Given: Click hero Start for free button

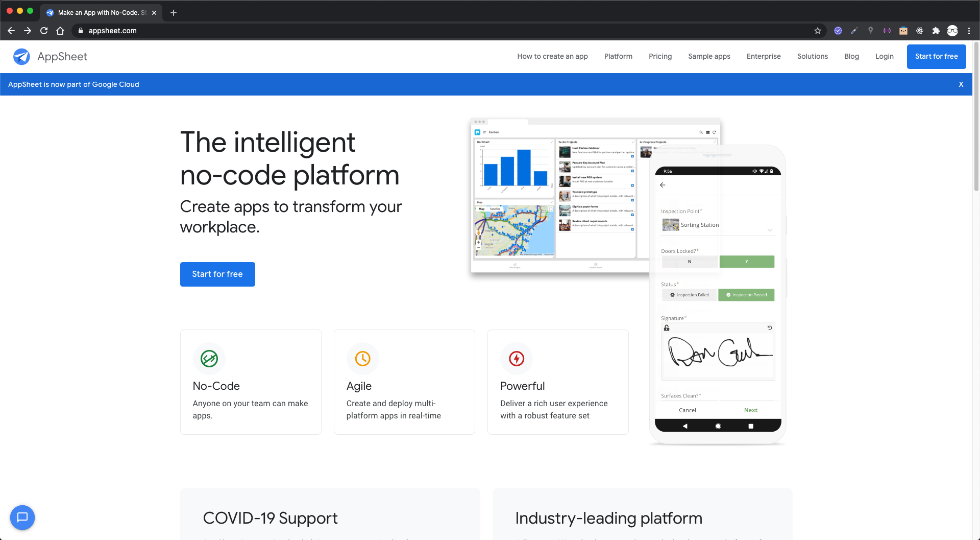Looking at the screenshot, I should [x=217, y=274].
